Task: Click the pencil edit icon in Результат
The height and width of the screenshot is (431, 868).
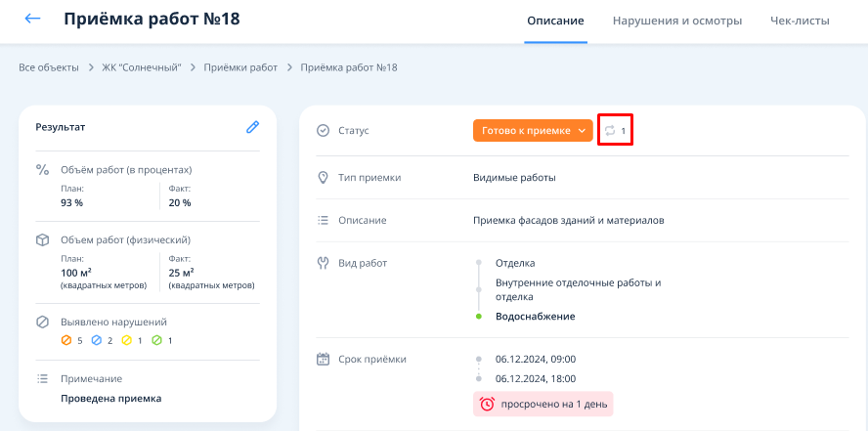Action: click(x=252, y=127)
